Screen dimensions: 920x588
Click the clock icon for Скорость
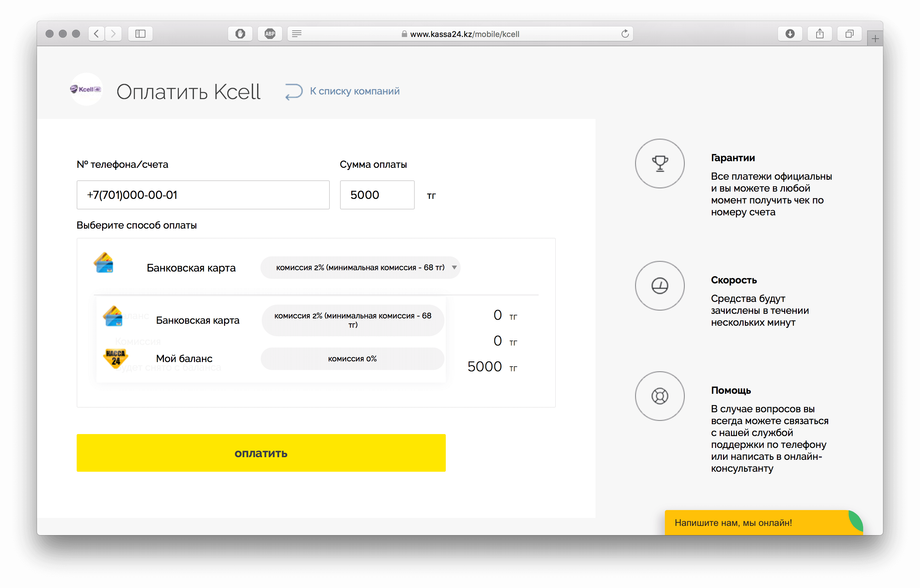(660, 286)
